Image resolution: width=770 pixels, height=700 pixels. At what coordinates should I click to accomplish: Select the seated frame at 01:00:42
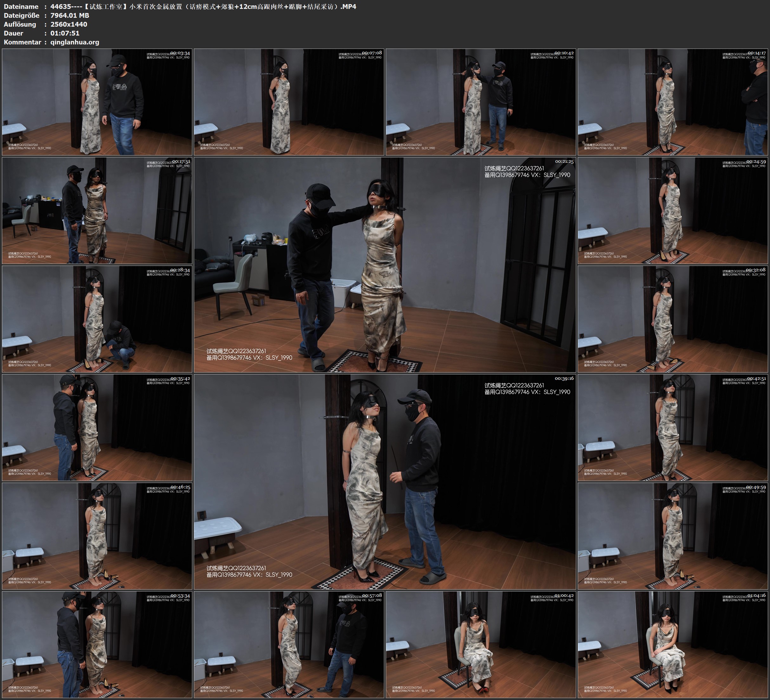(x=480, y=644)
